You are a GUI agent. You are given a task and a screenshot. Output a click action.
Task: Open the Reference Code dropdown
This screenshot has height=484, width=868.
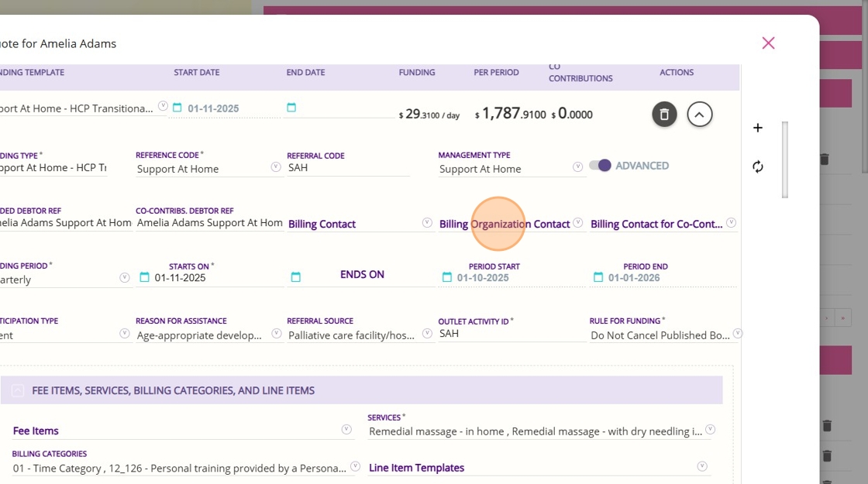coord(276,167)
